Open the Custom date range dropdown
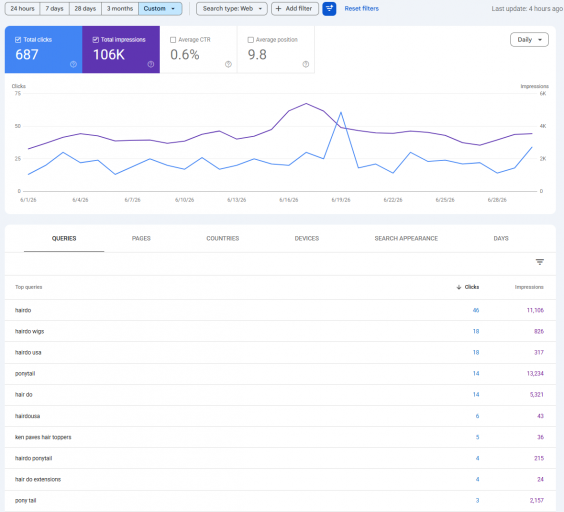Viewport: 564px width, 512px height. pos(160,9)
